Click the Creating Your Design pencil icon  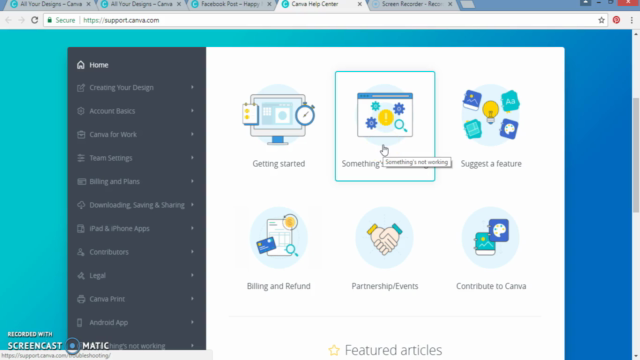click(80, 87)
